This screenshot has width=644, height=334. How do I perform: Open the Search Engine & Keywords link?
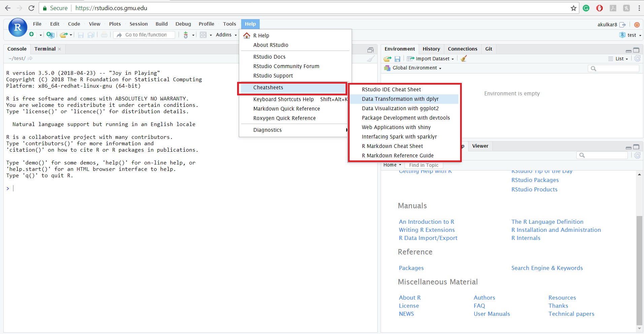click(x=547, y=268)
